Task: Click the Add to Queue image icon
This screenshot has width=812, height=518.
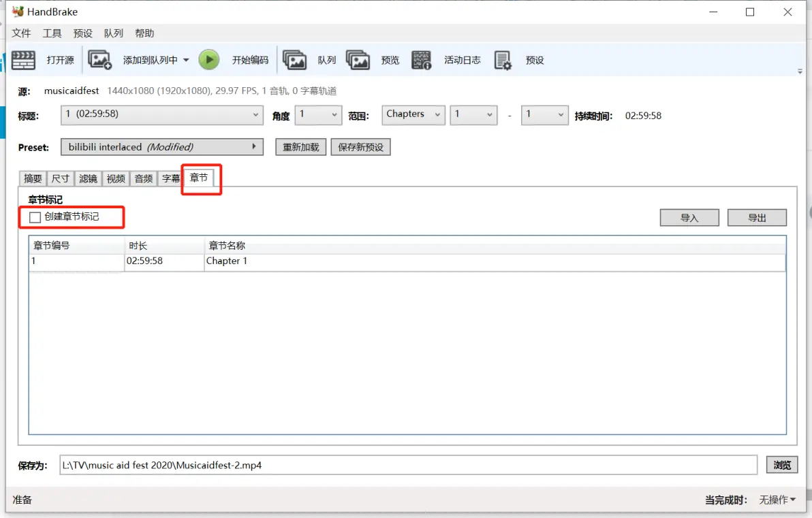Action: point(99,60)
